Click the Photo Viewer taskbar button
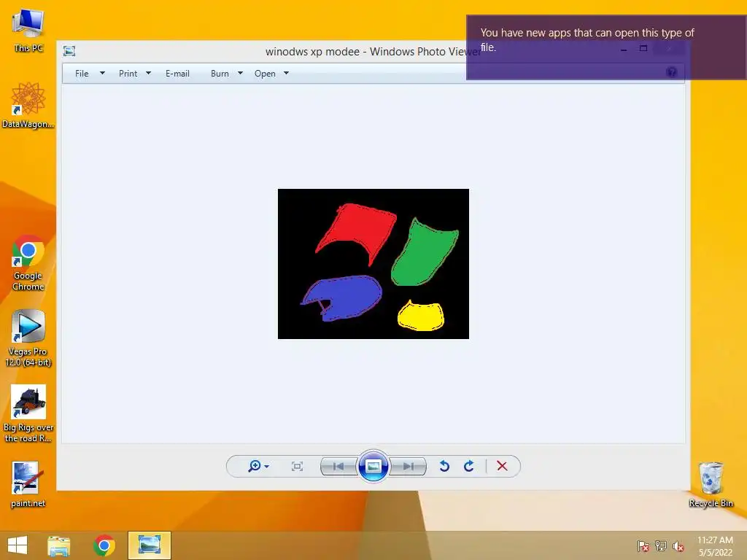The width and height of the screenshot is (747, 560). tap(149, 545)
